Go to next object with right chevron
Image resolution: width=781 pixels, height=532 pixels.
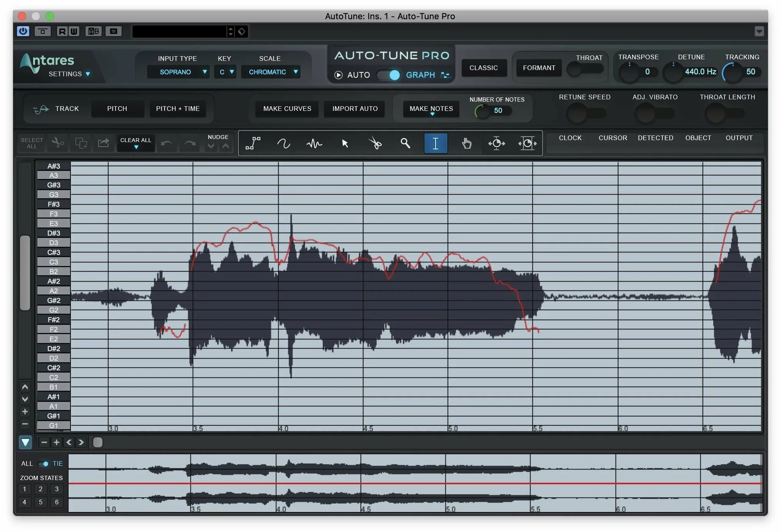81,442
